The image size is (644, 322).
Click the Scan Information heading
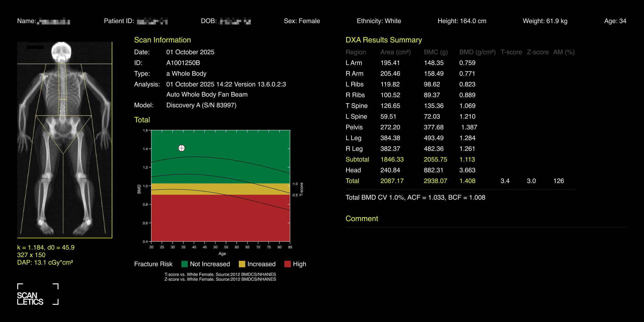[162, 40]
